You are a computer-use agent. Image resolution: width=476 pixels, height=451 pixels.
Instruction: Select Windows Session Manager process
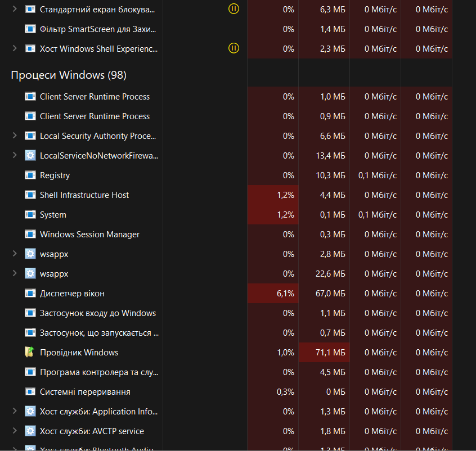(x=89, y=234)
